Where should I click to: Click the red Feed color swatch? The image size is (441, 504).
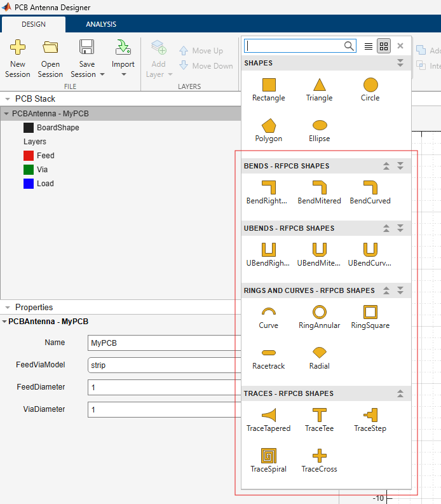pos(29,156)
